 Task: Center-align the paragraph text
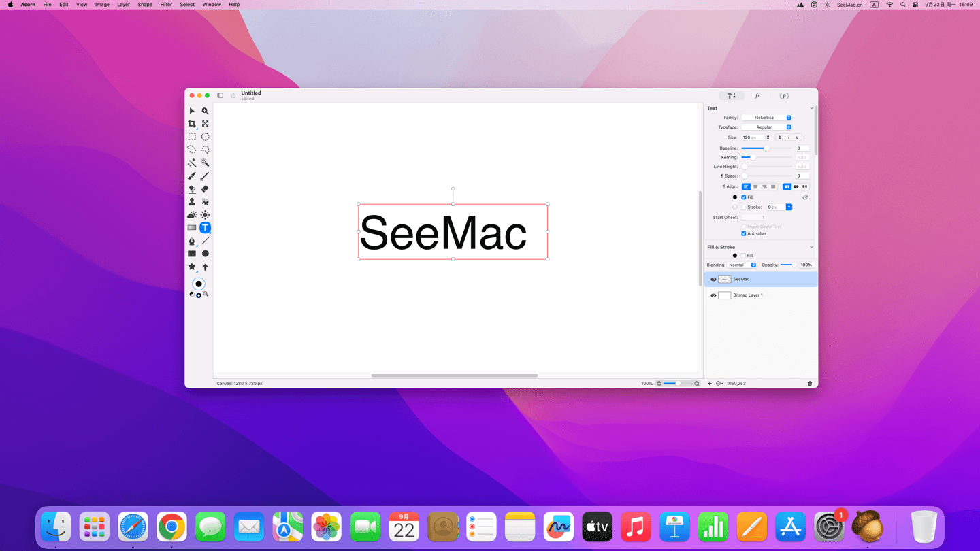[755, 186]
